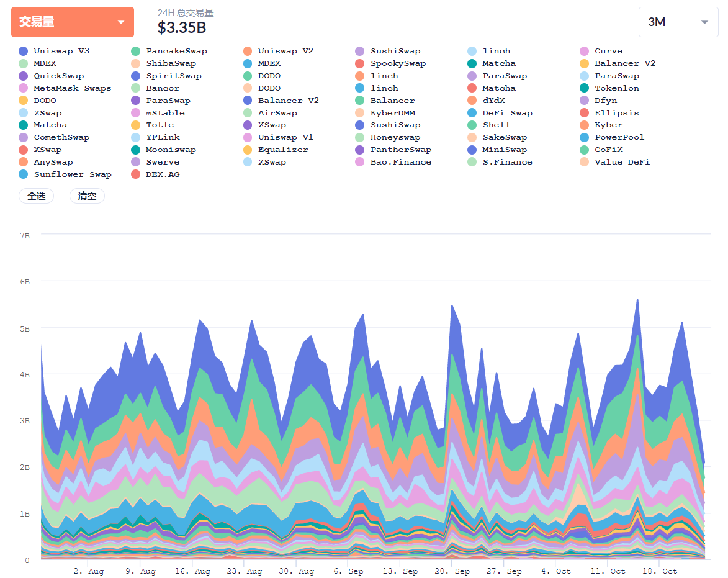Click the 全选 select-all button
The height and width of the screenshot is (578, 728).
pyautogui.click(x=36, y=196)
